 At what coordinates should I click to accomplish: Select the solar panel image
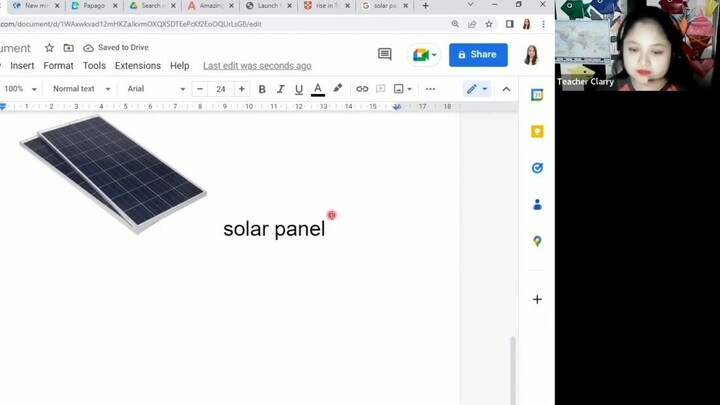113,174
